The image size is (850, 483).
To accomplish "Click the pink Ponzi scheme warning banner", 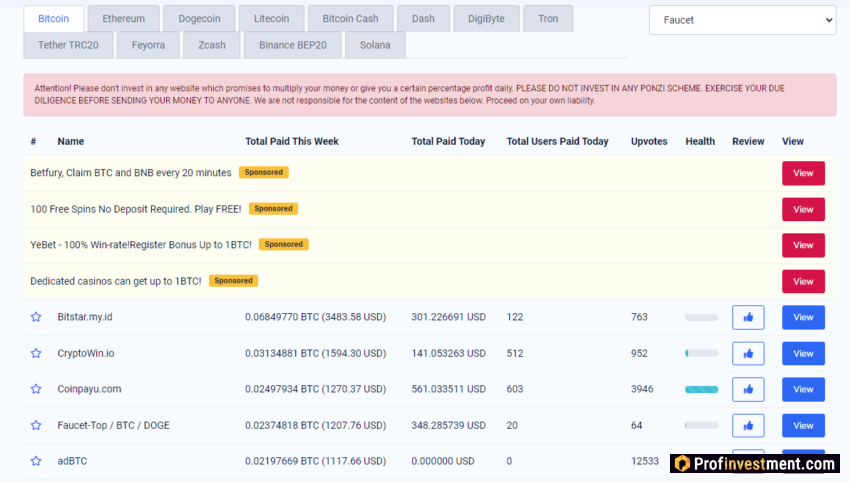I will pos(430,95).
